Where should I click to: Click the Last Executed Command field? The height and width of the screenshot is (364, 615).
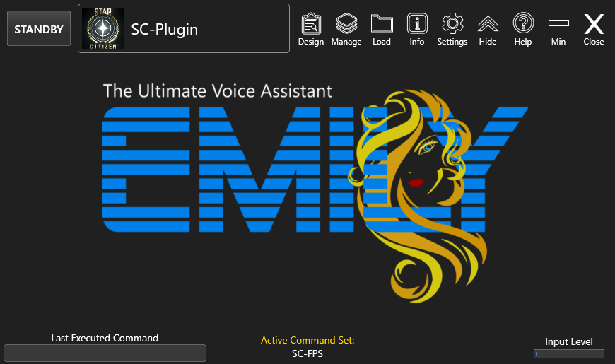coord(105,353)
